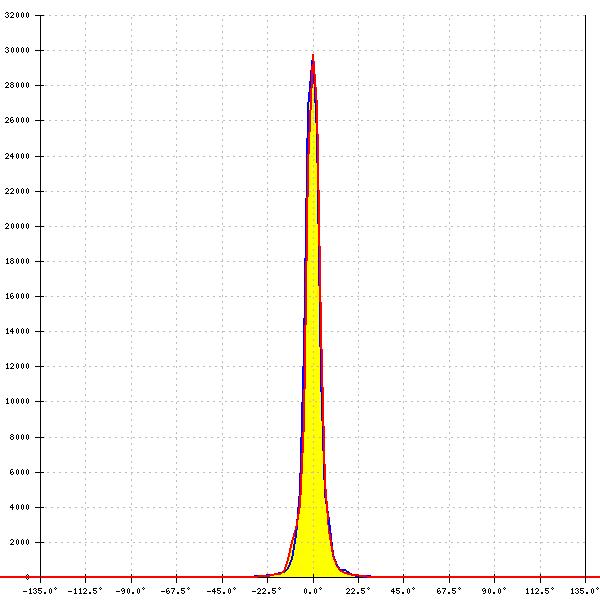Click the 6000 y-axis label
Viewport: 600px width, 600px height.
[x=19, y=472]
